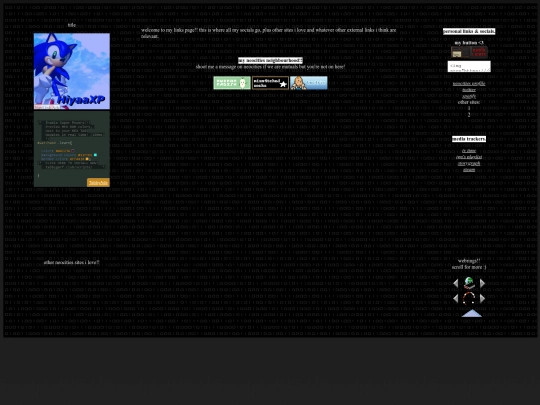Go to previous site in globe webring
Viewport: 540px width, 405px height.
(456, 283)
